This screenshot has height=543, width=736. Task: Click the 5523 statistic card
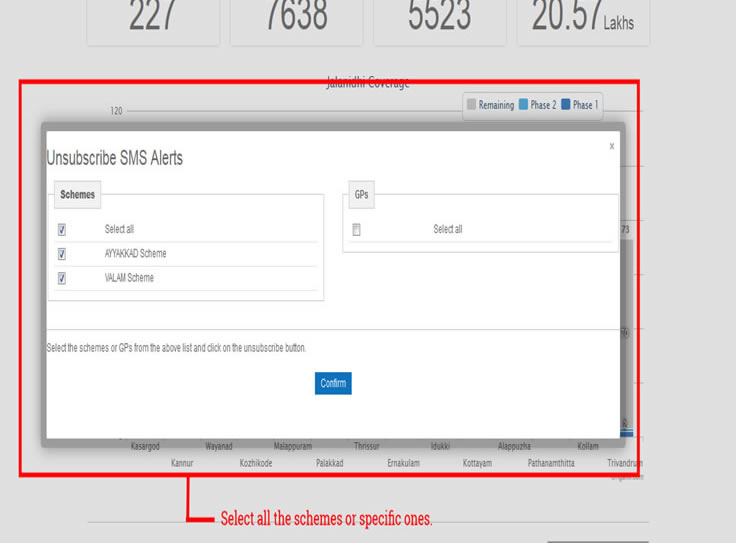[439, 20]
